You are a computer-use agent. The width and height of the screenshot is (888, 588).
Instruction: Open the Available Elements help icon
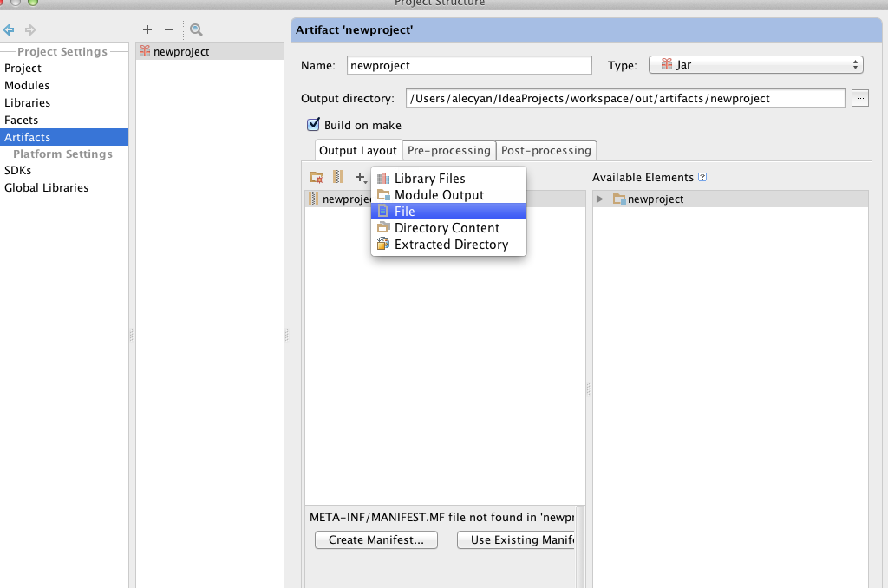(x=702, y=177)
